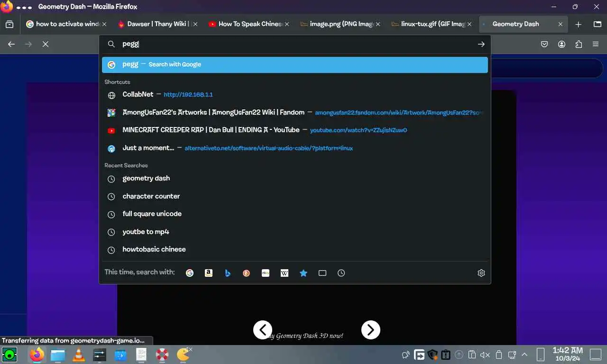Open the clipboard tray icon
The height and width of the screenshot is (364, 607).
472,355
